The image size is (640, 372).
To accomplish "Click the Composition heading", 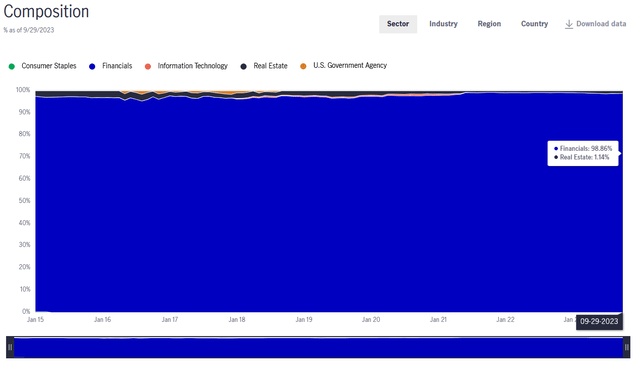I will pos(46,11).
